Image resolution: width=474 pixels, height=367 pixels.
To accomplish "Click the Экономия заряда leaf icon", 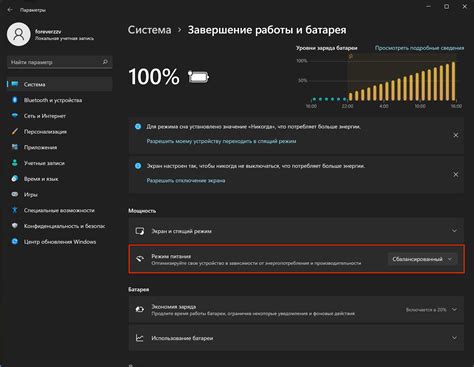I will pos(140,309).
